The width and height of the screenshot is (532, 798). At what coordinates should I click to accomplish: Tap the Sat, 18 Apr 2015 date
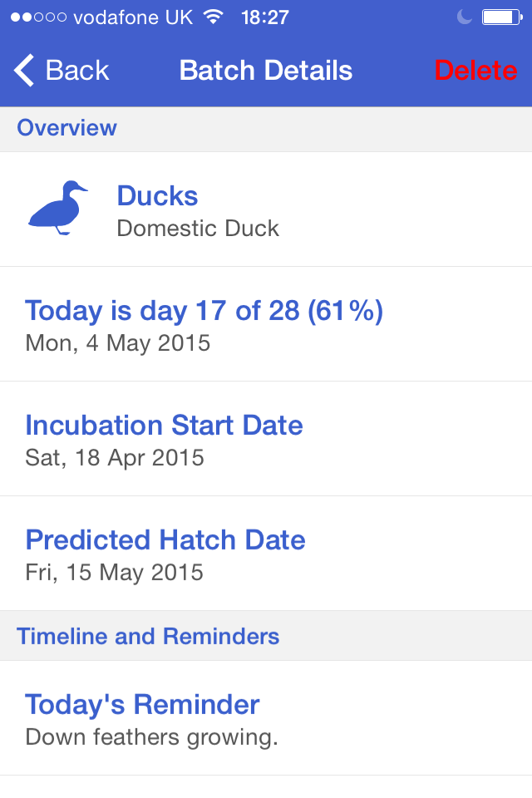pos(115,458)
